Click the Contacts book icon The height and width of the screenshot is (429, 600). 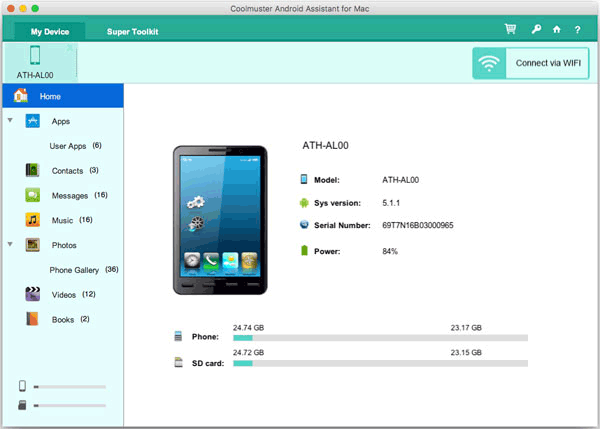(x=33, y=170)
